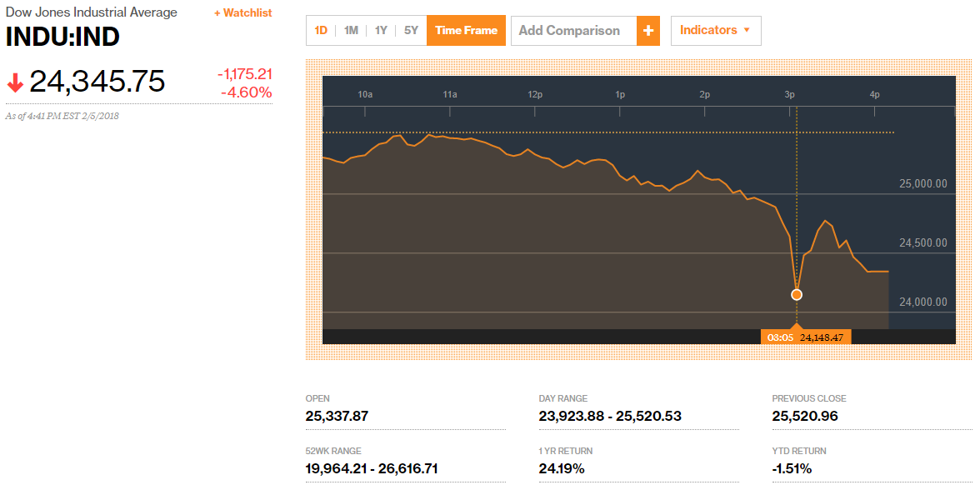This screenshot has height=490, width=980.
Task: Click the orange plus comparison icon
Action: pos(649,30)
